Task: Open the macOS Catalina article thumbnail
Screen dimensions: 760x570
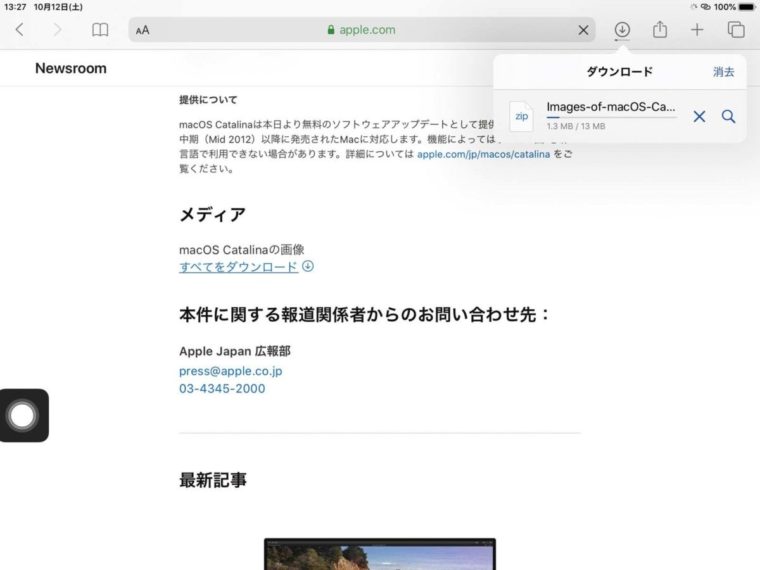Action: (380, 554)
